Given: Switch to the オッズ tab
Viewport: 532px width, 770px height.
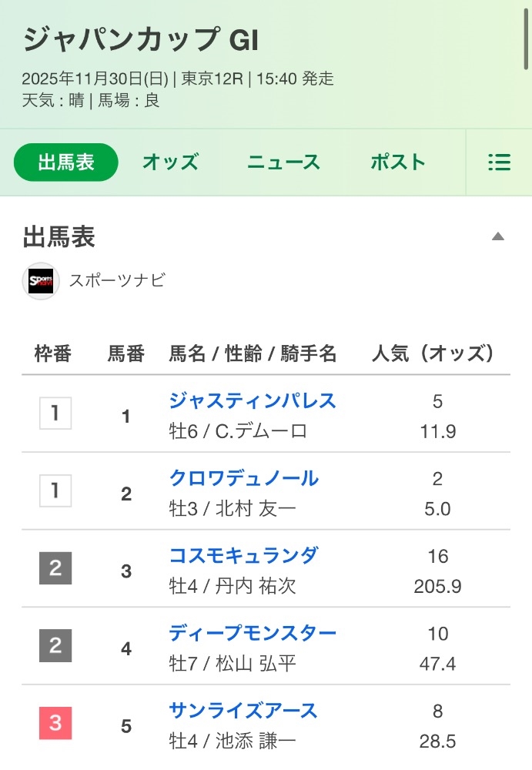Looking at the screenshot, I should (170, 162).
